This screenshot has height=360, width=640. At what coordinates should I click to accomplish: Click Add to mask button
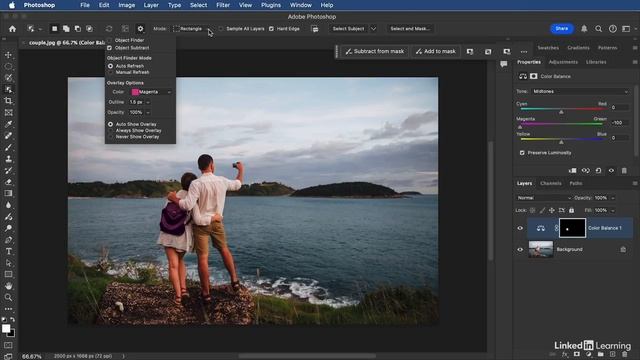(436, 51)
